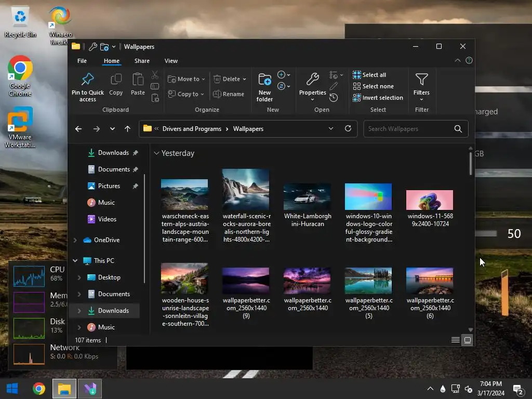Open the Copy to dropdown
The width and height of the screenshot is (532, 399).
tap(186, 94)
